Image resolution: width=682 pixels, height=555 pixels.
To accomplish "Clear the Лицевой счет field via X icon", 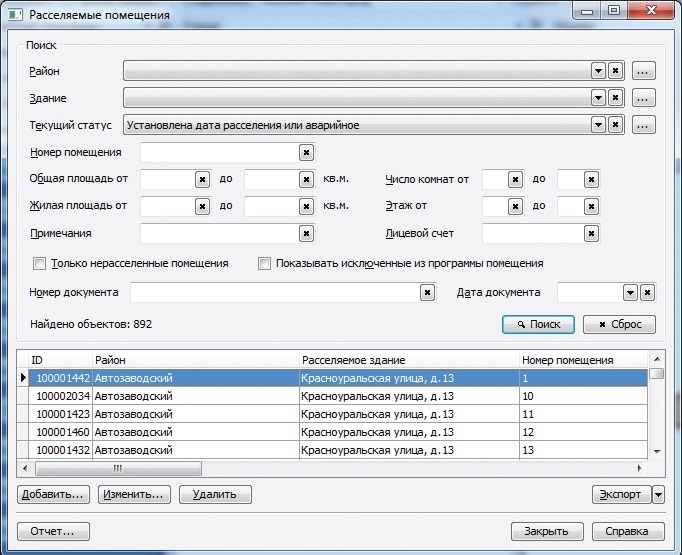I will [592, 233].
